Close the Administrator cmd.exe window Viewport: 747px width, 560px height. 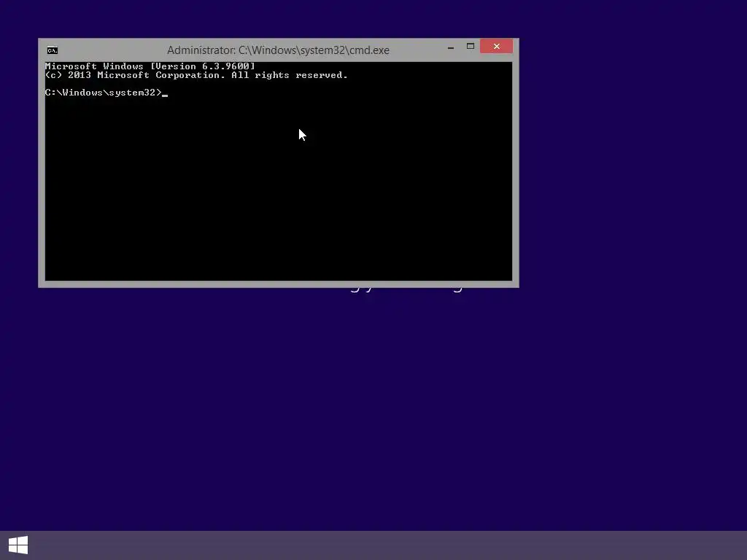496,46
